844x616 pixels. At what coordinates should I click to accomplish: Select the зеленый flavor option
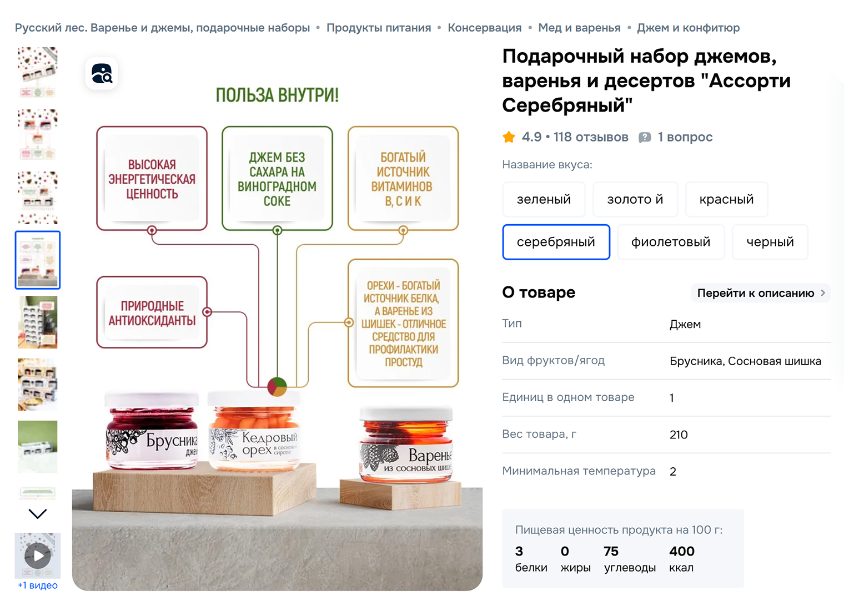point(544,199)
